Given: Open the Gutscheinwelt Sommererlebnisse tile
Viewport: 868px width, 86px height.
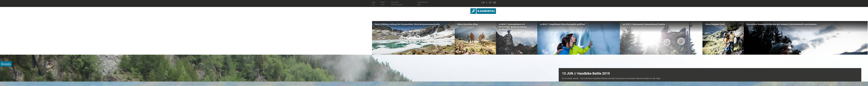Looking at the screenshot, I should [x=806, y=38].
